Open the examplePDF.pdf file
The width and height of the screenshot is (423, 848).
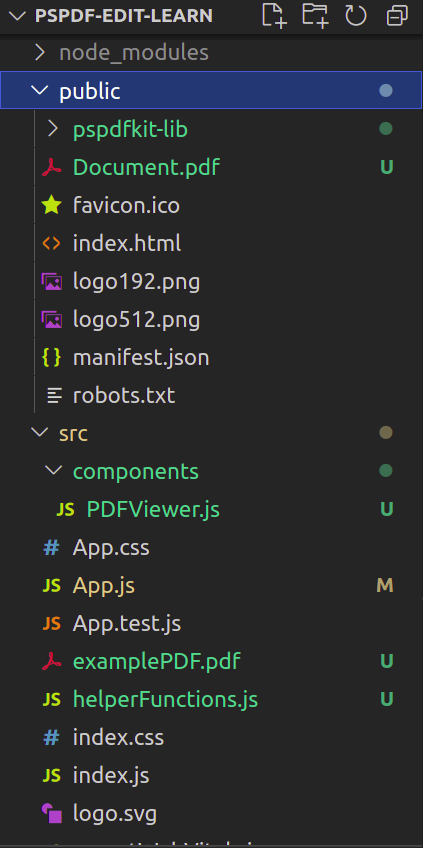pyautogui.click(x=156, y=661)
